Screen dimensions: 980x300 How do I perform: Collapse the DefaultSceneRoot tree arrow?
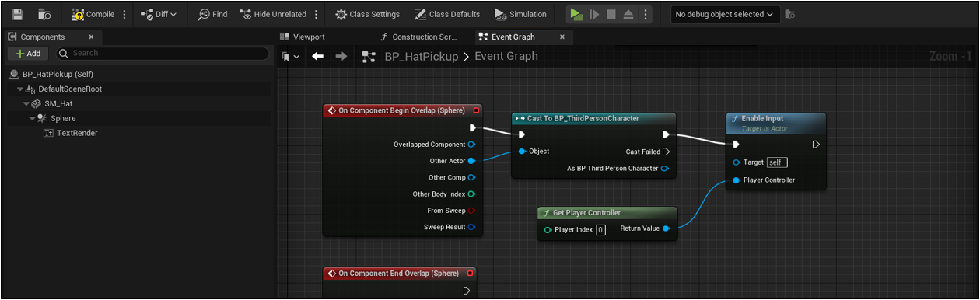point(19,89)
